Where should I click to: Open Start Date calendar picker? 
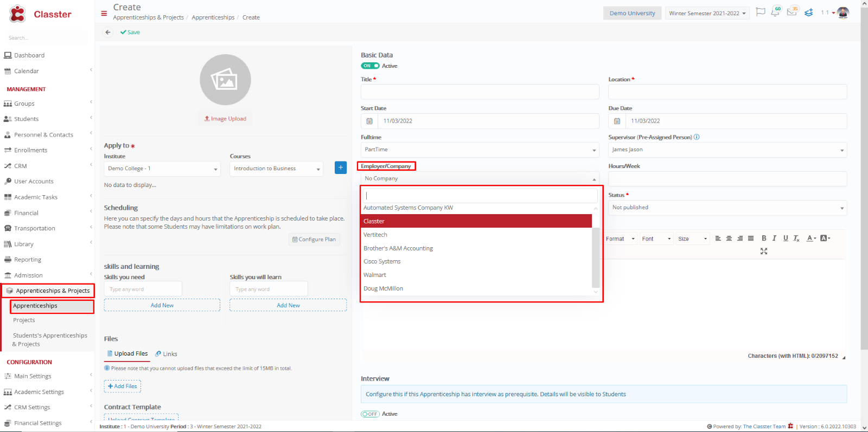point(369,121)
